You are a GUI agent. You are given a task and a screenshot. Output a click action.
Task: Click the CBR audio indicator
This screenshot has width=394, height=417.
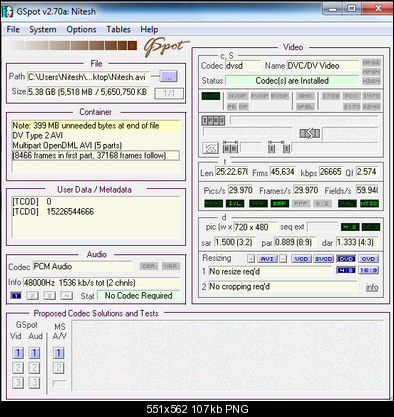click(x=148, y=266)
